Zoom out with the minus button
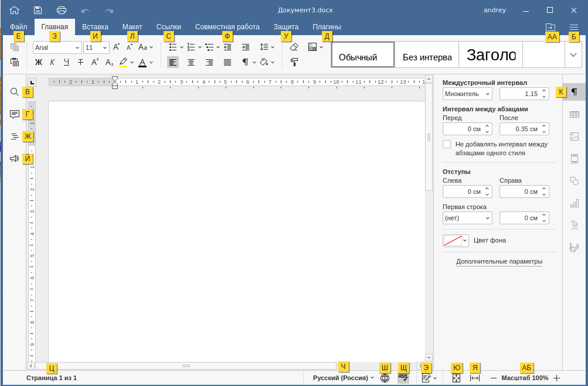The image size is (588, 386). (494, 378)
